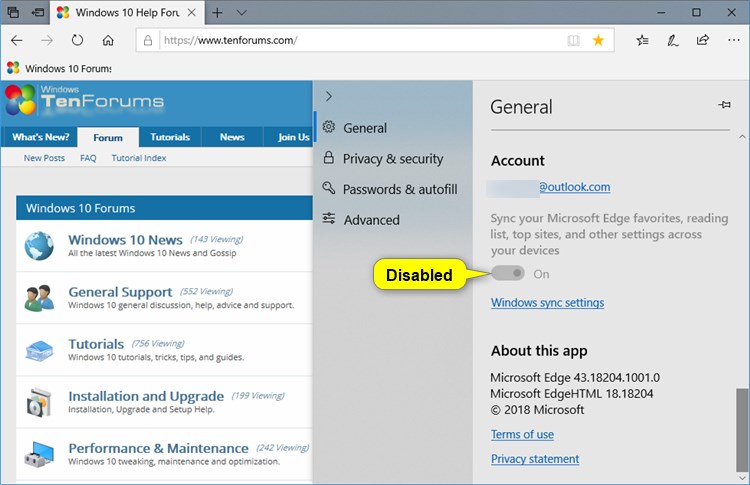
Task: Add notes with the pen icon
Action: (x=673, y=41)
